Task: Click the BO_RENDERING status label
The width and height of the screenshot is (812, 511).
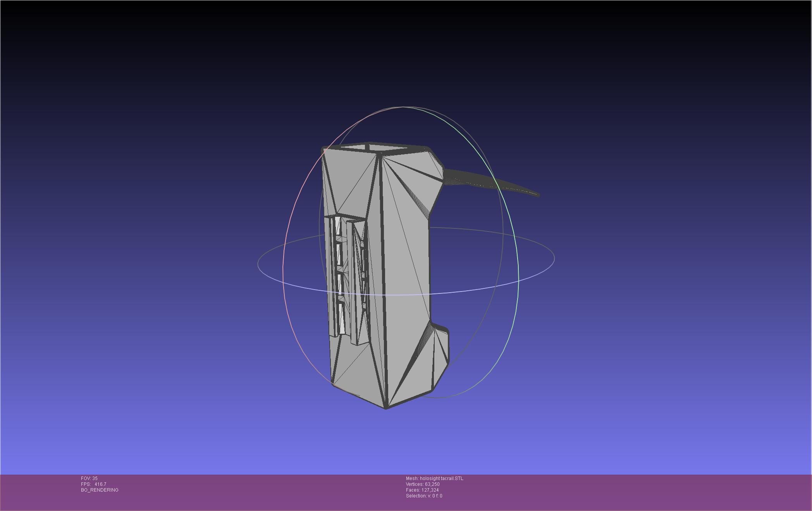Action: pos(100,490)
